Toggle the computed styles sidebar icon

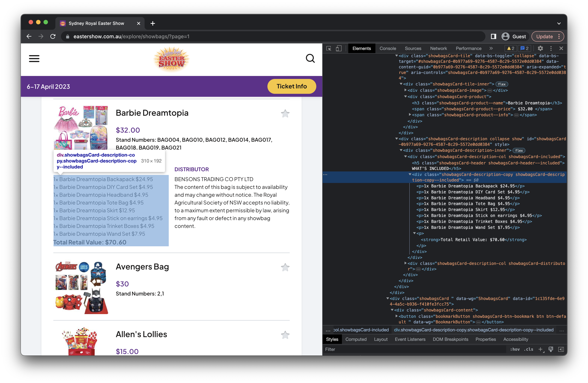[x=561, y=349]
